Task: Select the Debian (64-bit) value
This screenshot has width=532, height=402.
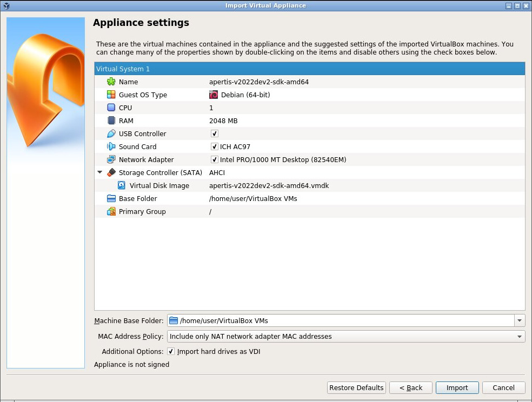Action: (x=245, y=95)
